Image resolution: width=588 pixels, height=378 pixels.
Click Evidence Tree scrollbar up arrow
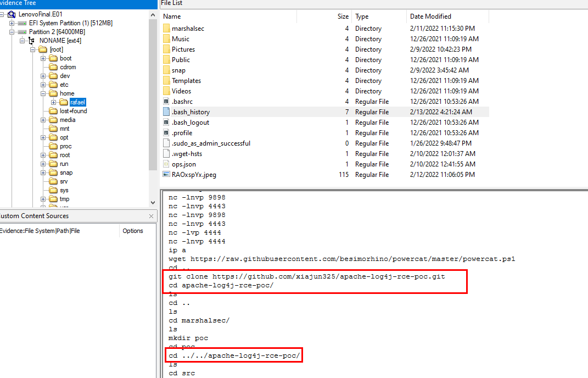[153, 15]
